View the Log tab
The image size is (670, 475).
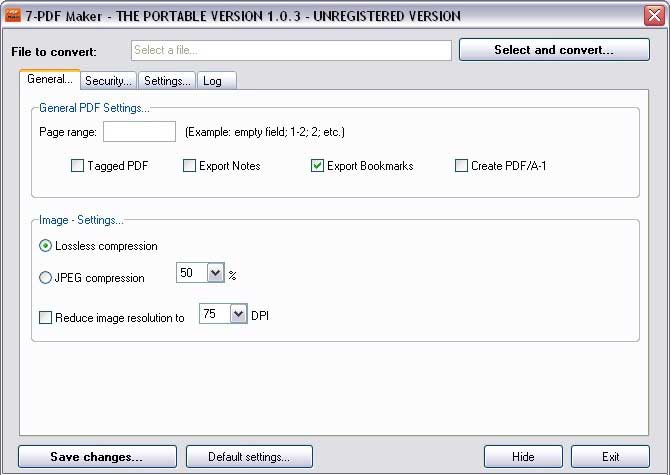pos(217,81)
